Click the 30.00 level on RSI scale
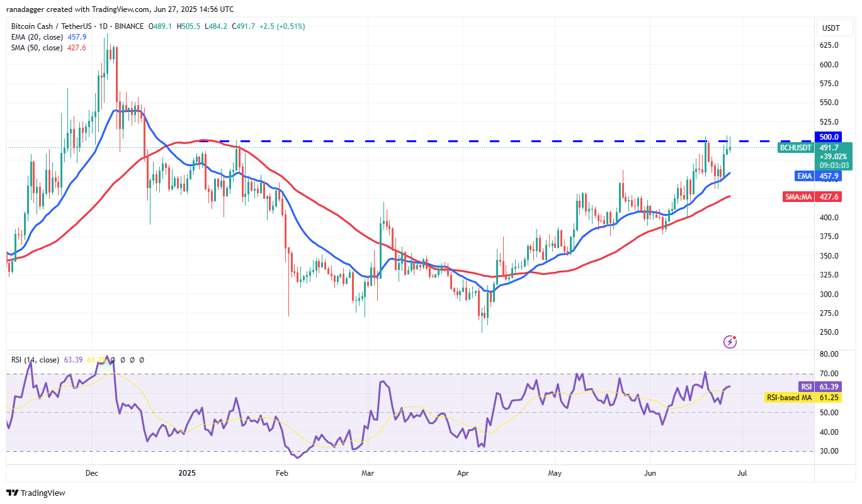Viewport: 862px width, 504px height. (829, 451)
